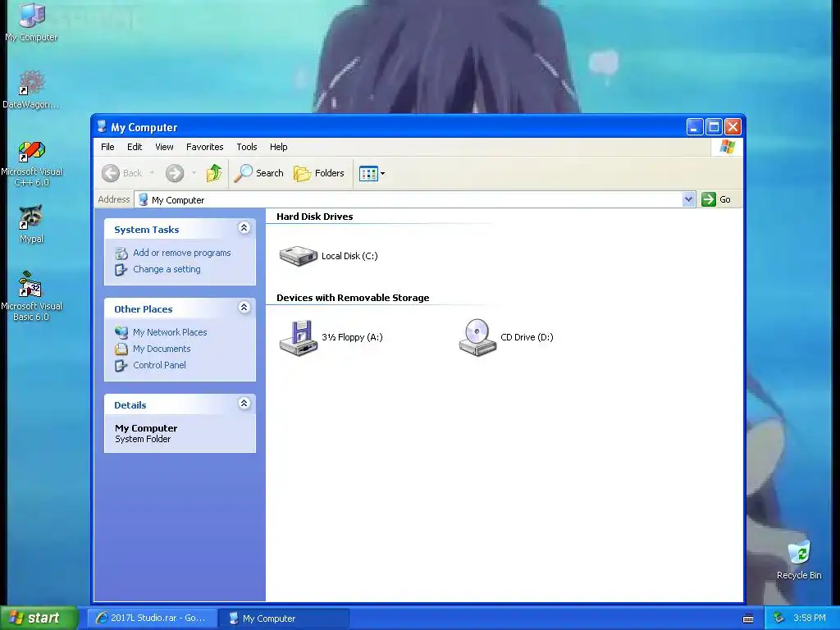Click the Start button

click(x=39, y=618)
